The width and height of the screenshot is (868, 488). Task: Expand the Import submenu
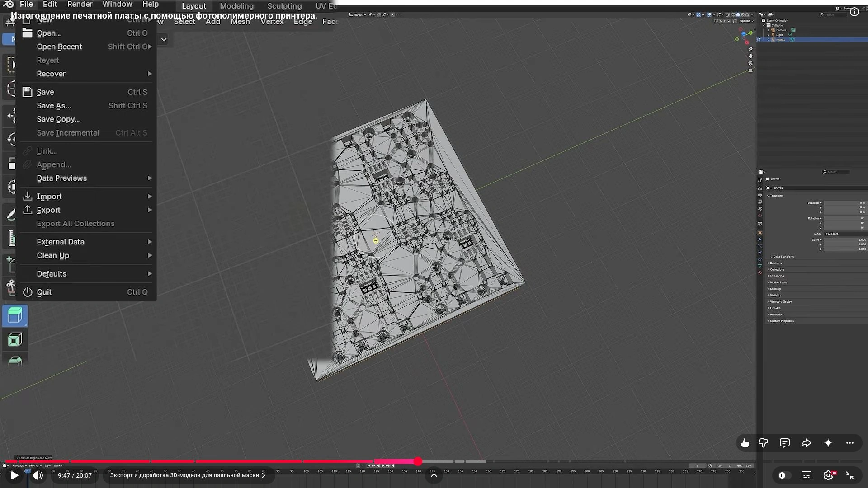pyautogui.click(x=86, y=197)
